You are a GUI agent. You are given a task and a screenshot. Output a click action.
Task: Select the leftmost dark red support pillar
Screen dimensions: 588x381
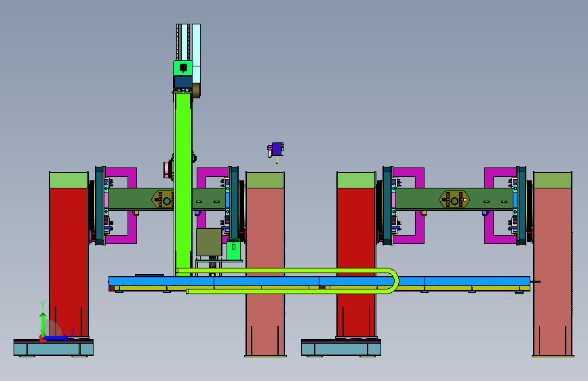click(68, 262)
